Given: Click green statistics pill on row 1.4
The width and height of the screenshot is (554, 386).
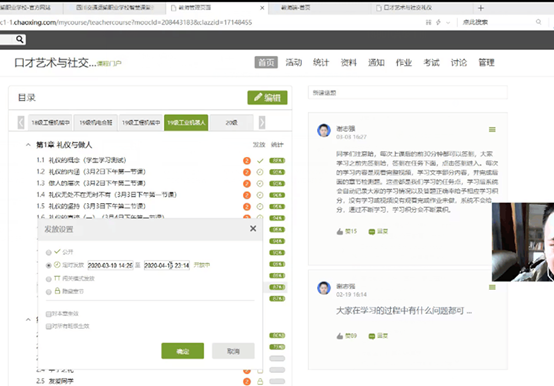Looking at the screenshot, I should 277,195.
